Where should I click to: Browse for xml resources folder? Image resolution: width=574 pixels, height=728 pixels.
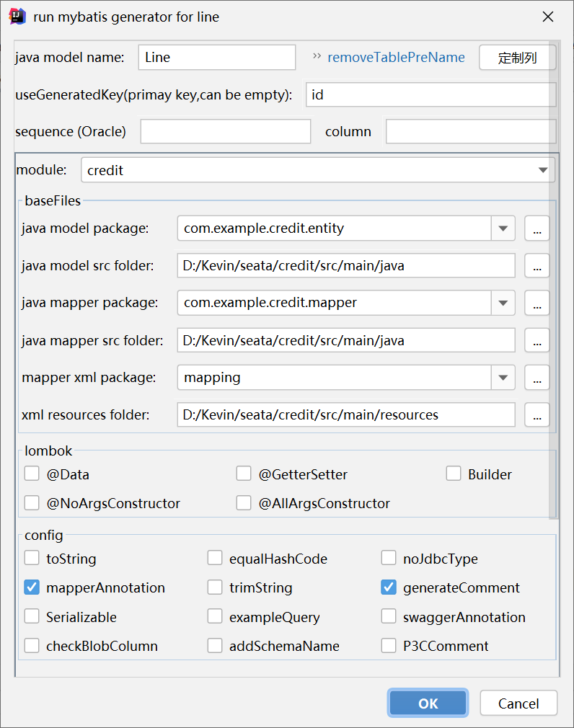coord(537,414)
